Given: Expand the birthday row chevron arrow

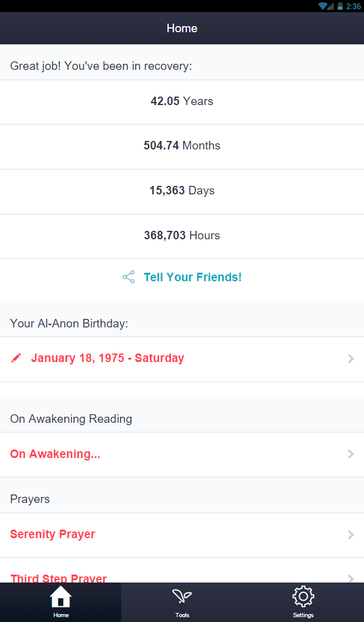Looking at the screenshot, I should click(x=351, y=358).
